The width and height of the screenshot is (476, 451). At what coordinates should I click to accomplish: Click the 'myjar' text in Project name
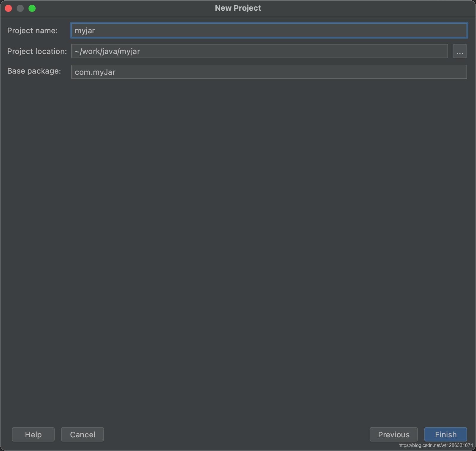coord(85,31)
